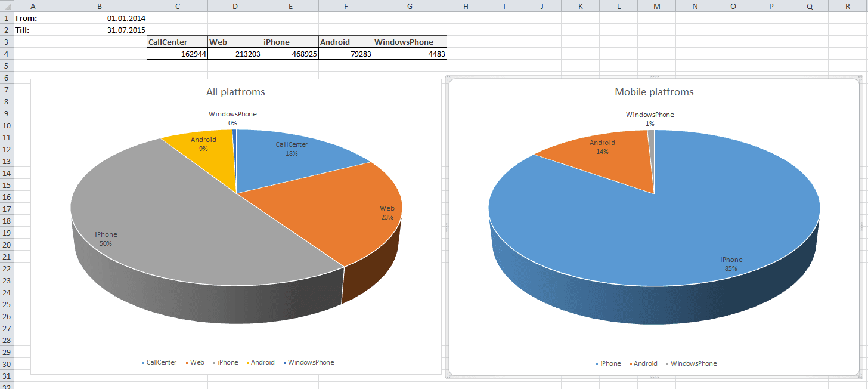
Task: Select the iPhone value cell 468925
Action: pyautogui.click(x=290, y=54)
